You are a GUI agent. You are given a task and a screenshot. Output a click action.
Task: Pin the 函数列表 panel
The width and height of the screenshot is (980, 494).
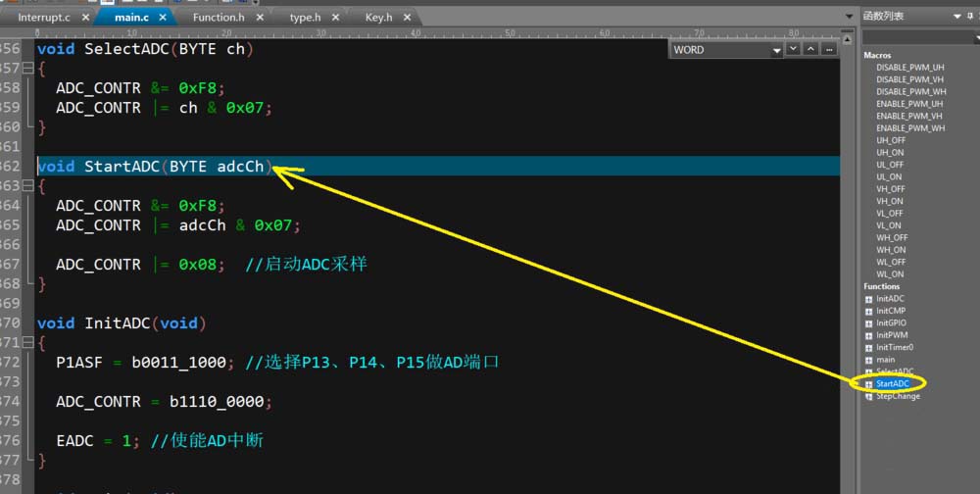coord(970,17)
